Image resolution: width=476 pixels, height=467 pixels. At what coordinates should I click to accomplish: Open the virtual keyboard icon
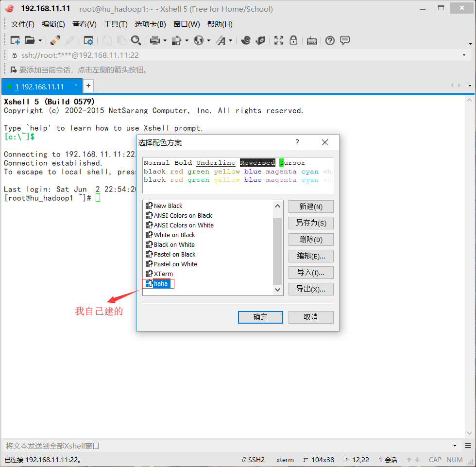pos(311,41)
